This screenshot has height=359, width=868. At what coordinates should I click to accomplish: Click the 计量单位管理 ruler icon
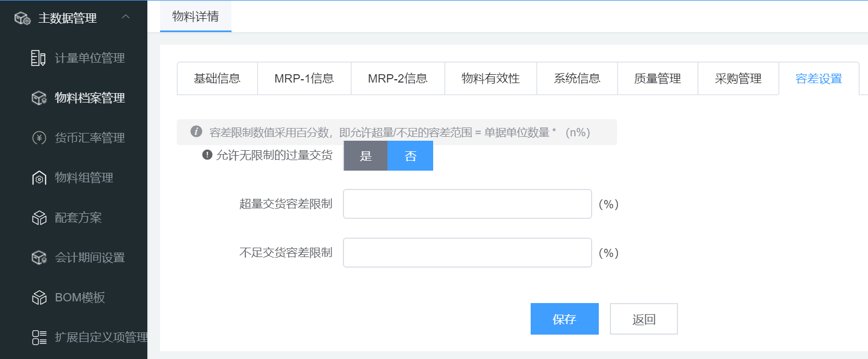(38, 58)
